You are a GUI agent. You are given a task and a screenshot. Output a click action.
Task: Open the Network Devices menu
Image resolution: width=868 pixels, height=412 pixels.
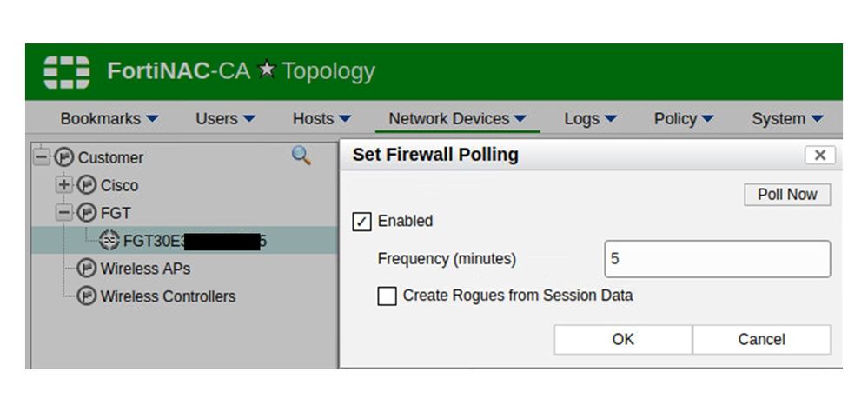click(457, 119)
